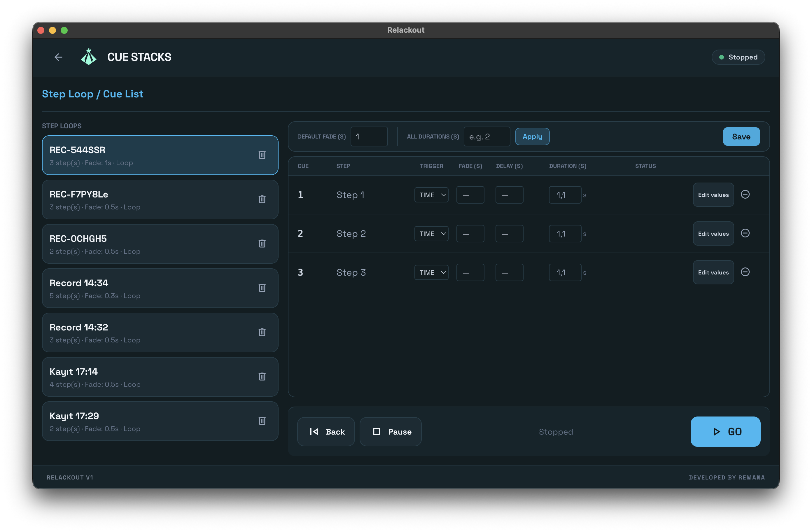Open the Record 14:32 step loop
812x532 pixels.
[x=160, y=333]
